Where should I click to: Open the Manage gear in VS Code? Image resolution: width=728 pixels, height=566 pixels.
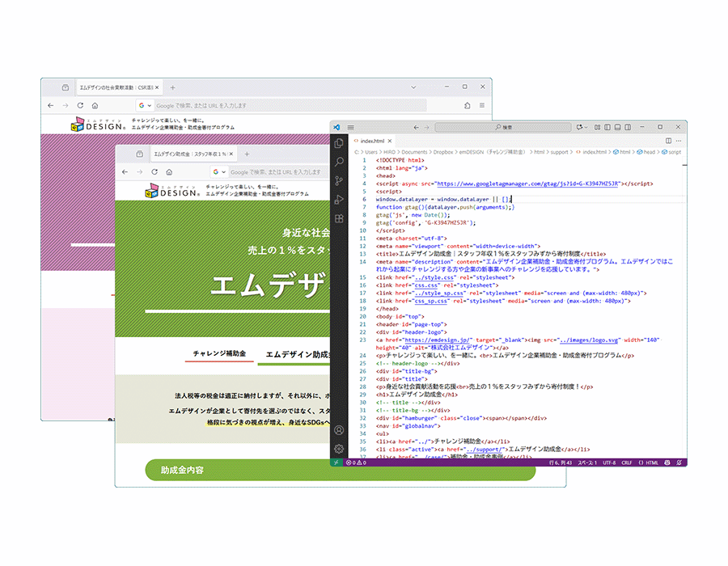340,449
